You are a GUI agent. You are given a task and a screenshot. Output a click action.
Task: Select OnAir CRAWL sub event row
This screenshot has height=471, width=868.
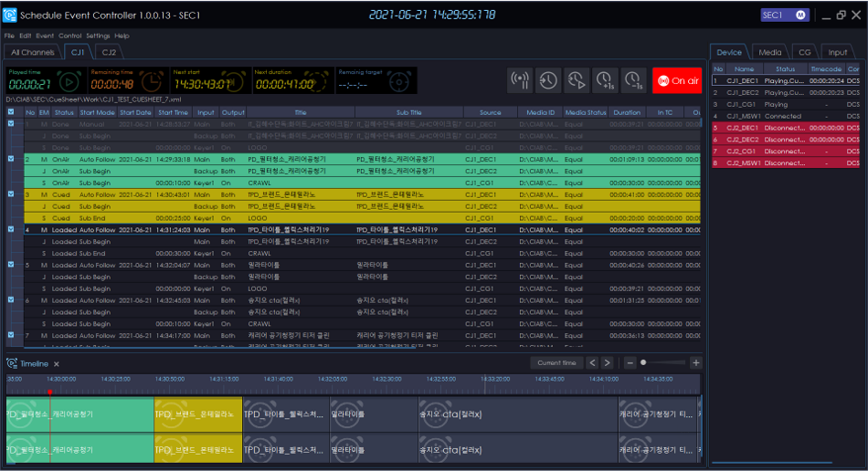362,183
